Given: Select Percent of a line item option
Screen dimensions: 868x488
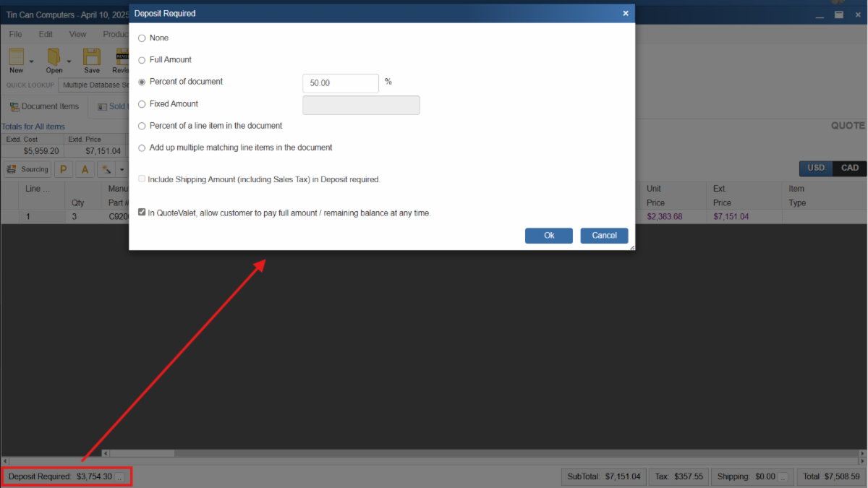Looking at the screenshot, I should [142, 126].
